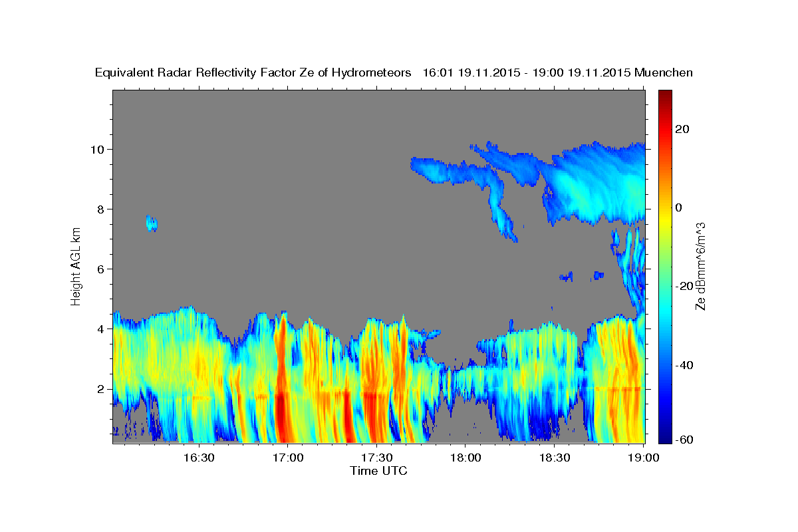Image resolution: width=798 pixels, height=532 pixels.
Task: Click the '19:00' time tick label
Action: pyautogui.click(x=644, y=458)
